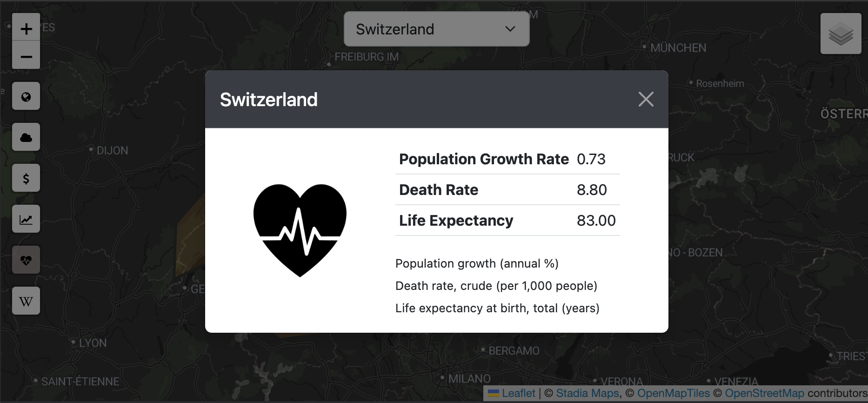
Task: Expand the country selector chevron arrow
Action: pyautogui.click(x=510, y=29)
